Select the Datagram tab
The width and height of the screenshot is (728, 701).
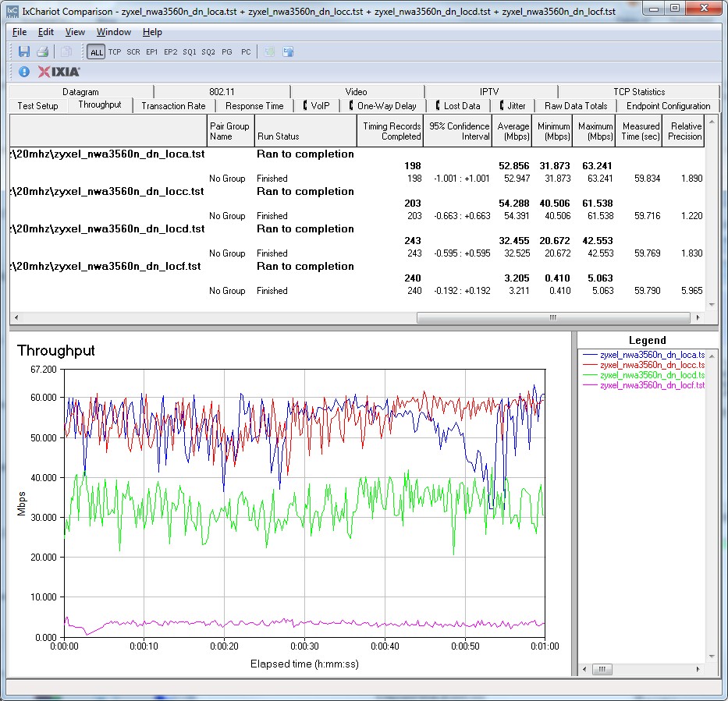(81, 91)
